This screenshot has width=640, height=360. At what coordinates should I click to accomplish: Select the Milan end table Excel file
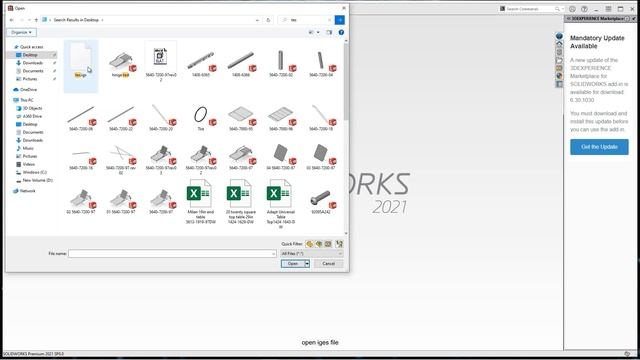point(200,202)
